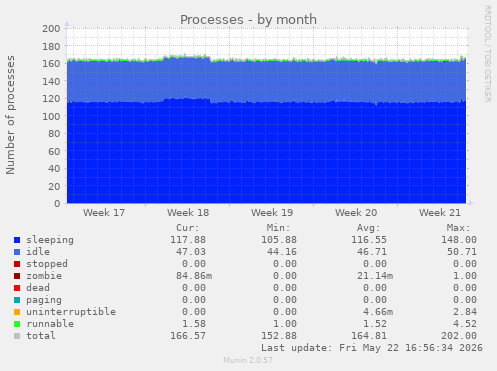
Task: Click total max value 202.00
Action: click(459, 336)
